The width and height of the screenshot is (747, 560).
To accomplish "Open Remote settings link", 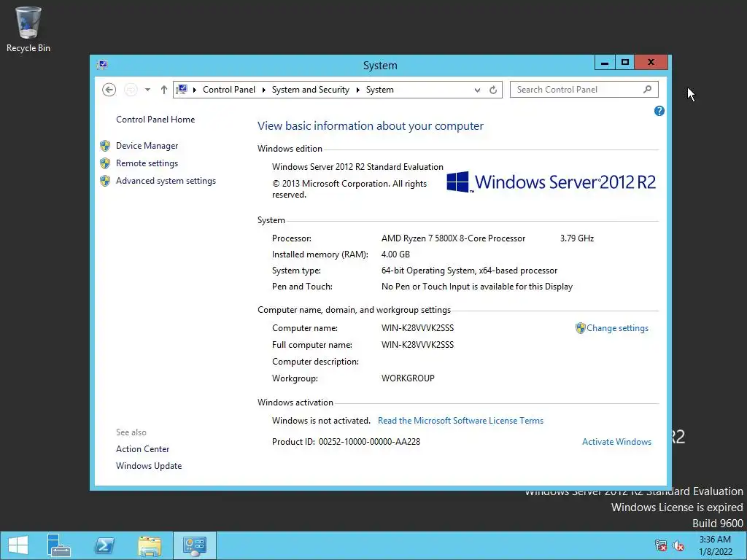I will pyautogui.click(x=147, y=163).
